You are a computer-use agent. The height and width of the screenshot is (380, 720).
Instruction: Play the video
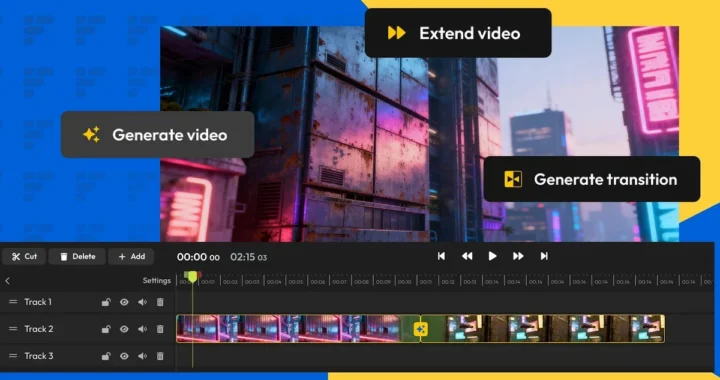[x=492, y=256]
